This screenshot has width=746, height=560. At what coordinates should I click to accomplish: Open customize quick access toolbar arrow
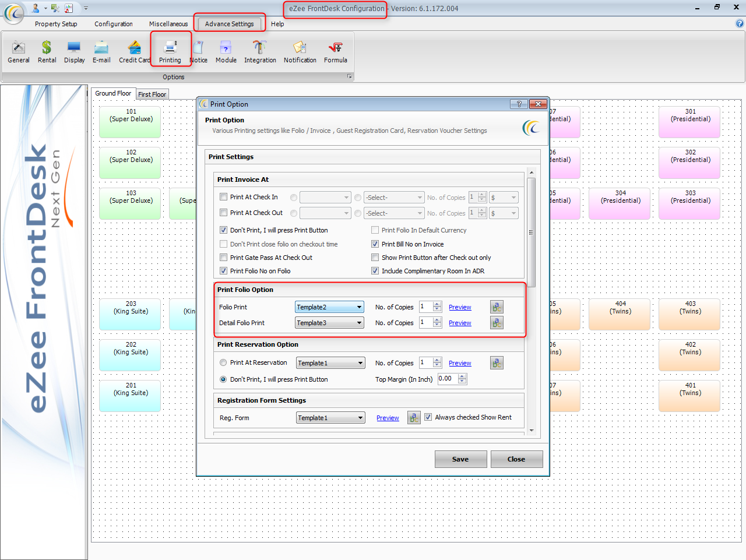tap(86, 8)
